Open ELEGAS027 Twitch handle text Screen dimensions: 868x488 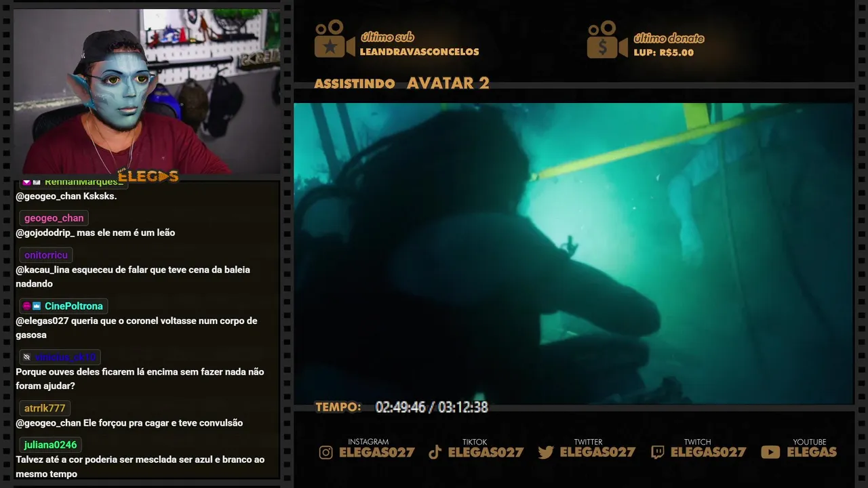708,453
